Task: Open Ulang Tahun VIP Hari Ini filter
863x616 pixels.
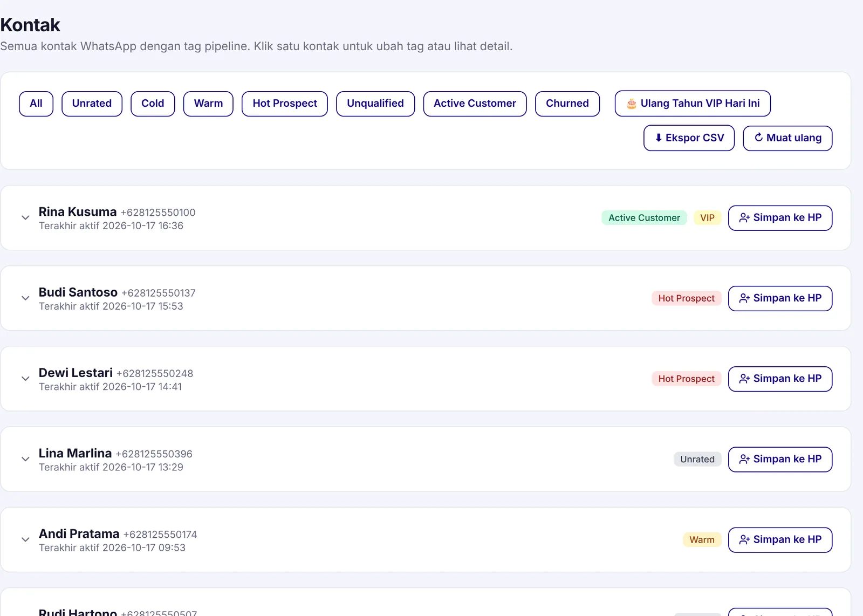Action: pos(693,104)
